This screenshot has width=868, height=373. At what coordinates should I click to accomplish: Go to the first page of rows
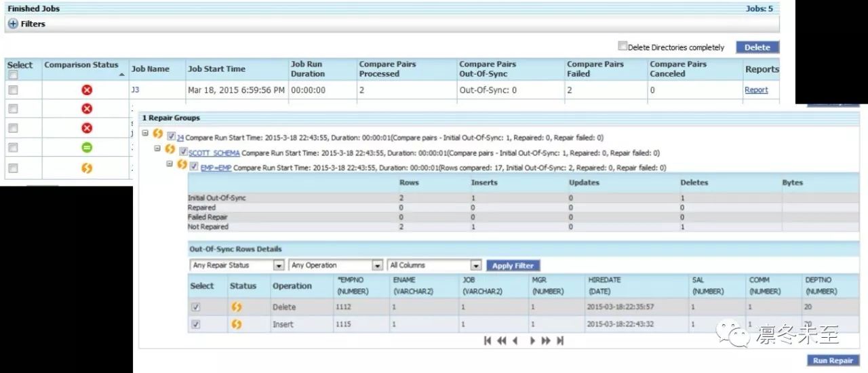pos(488,341)
